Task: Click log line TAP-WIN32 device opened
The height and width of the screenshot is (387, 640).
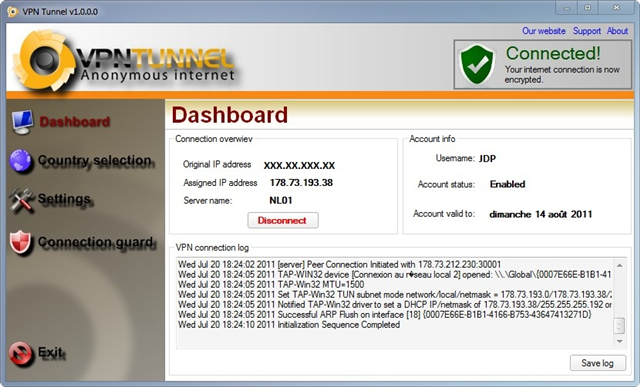Action: click(x=394, y=274)
